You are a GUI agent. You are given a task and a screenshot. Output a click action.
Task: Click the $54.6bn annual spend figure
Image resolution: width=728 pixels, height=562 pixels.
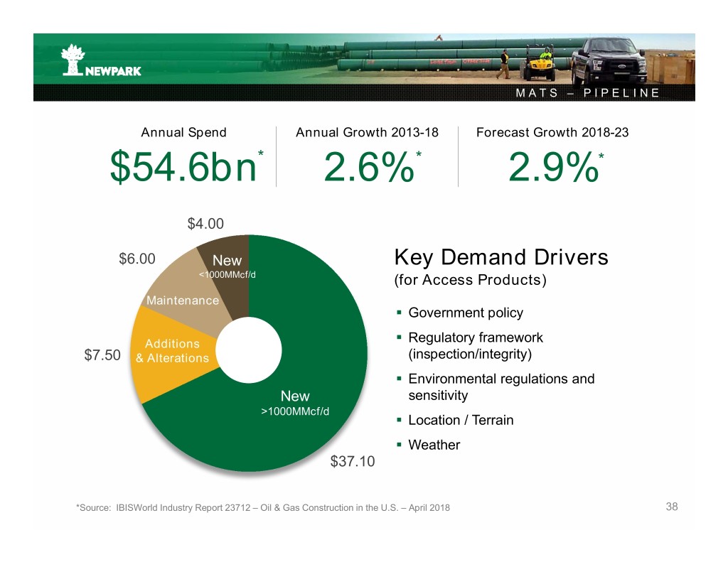(x=183, y=167)
